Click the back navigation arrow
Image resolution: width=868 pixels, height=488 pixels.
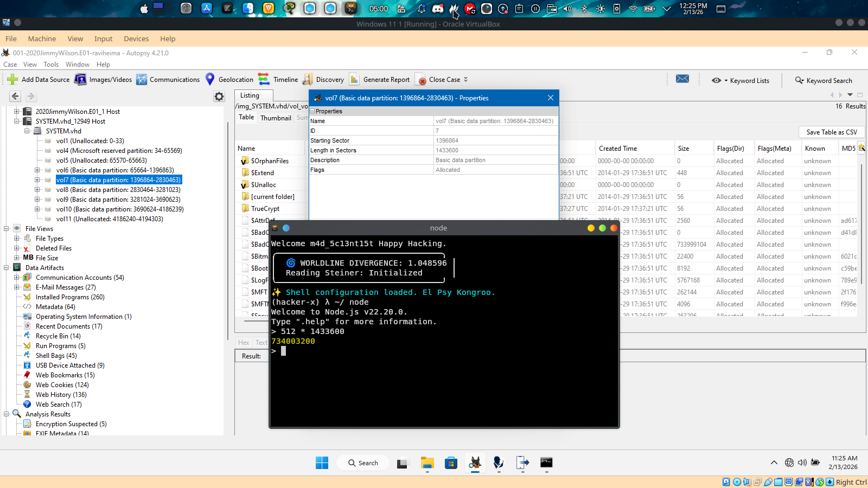[x=15, y=97]
